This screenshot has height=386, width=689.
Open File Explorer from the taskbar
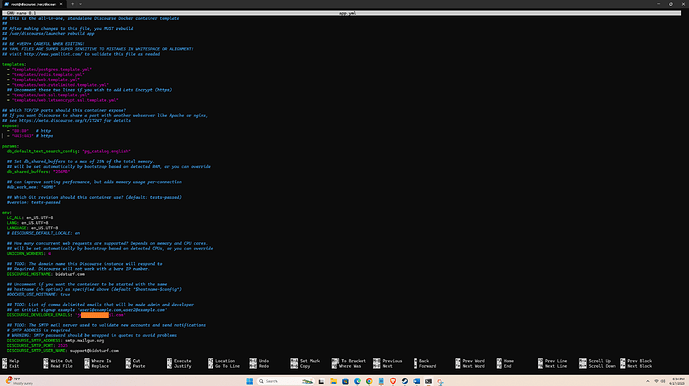[333, 381]
